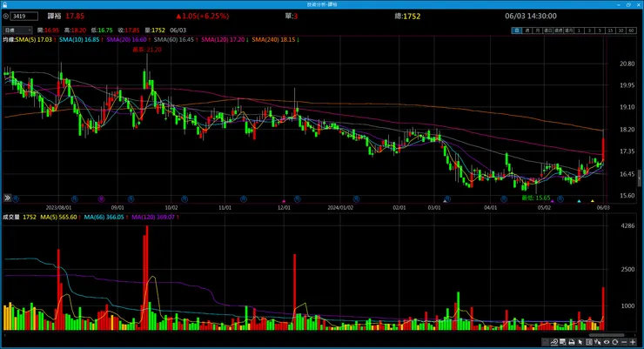This screenshot has height=349, width=644.
Task: Click the 2024/01/02 date axis label
Action: [x=340, y=208]
